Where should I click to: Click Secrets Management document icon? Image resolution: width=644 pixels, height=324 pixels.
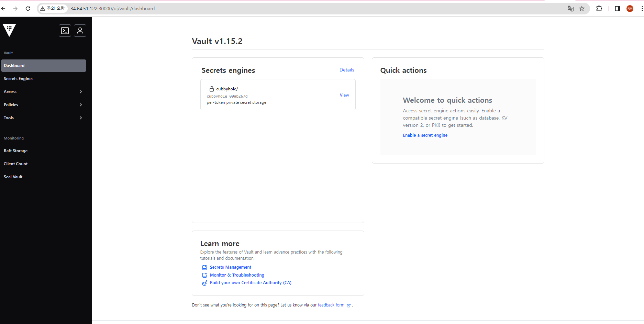pos(204,267)
